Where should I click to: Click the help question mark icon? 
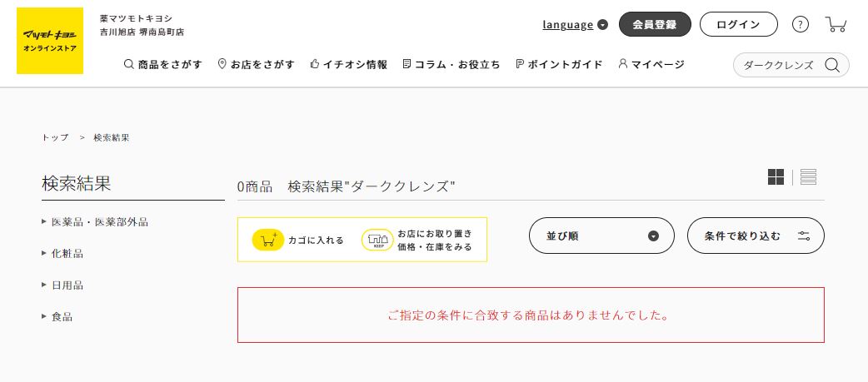(x=800, y=24)
